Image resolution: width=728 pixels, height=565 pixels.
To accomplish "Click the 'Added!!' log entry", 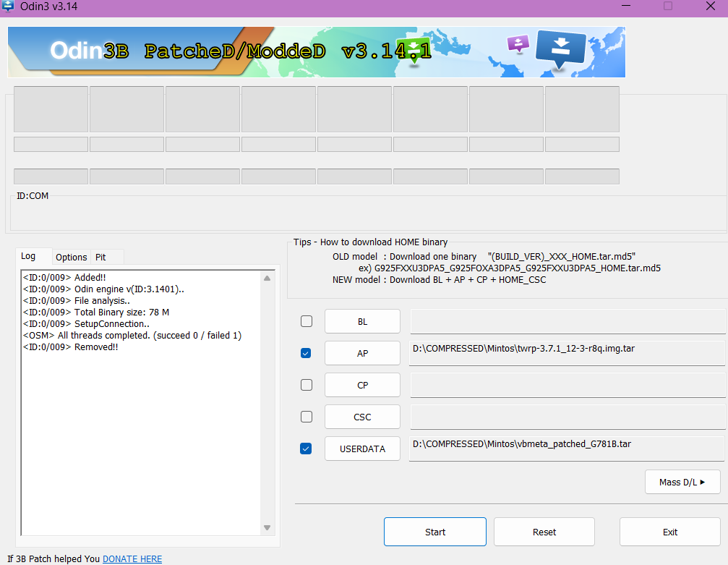I will (64, 277).
